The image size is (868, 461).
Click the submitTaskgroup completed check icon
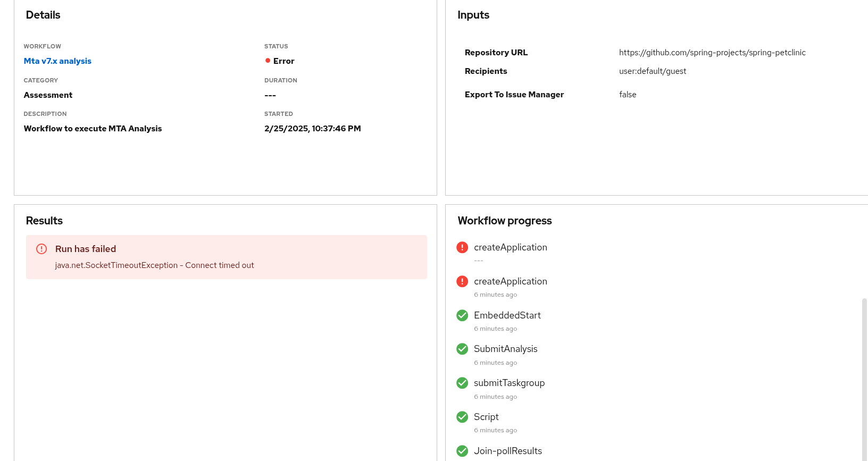tap(462, 383)
